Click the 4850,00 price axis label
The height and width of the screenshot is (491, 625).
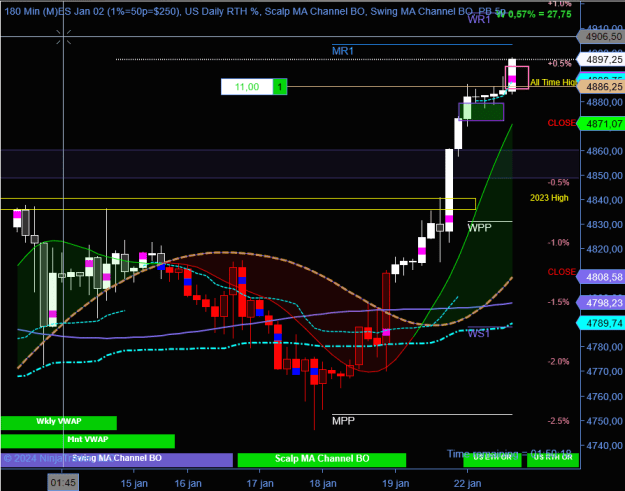point(604,175)
